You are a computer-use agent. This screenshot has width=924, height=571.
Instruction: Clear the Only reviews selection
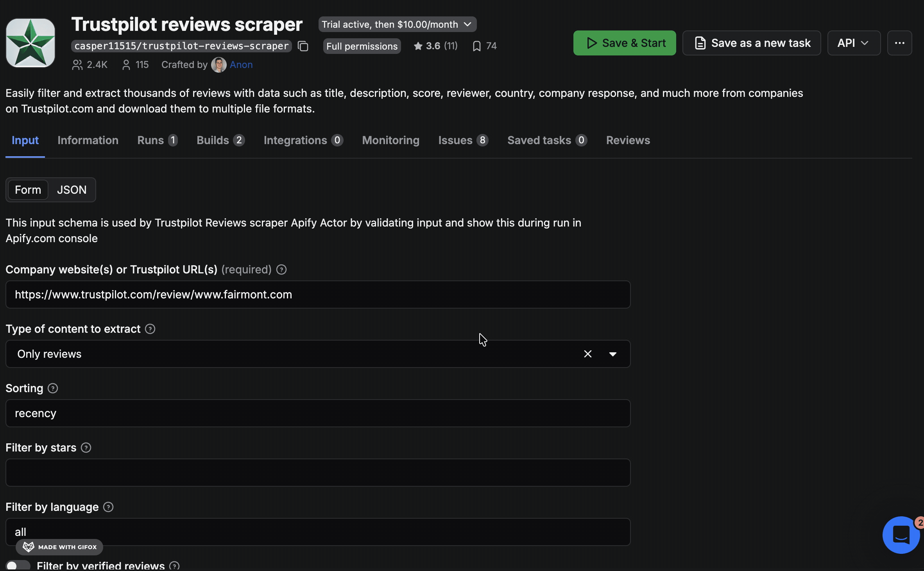click(587, 354)
